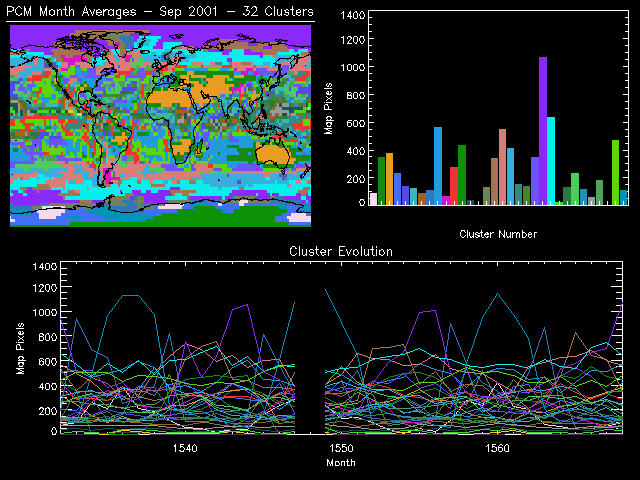Click the 1550 tick label on month axis
Image resolution: width=640 pixels, height=480 pixels.
[x=341, y=449]
